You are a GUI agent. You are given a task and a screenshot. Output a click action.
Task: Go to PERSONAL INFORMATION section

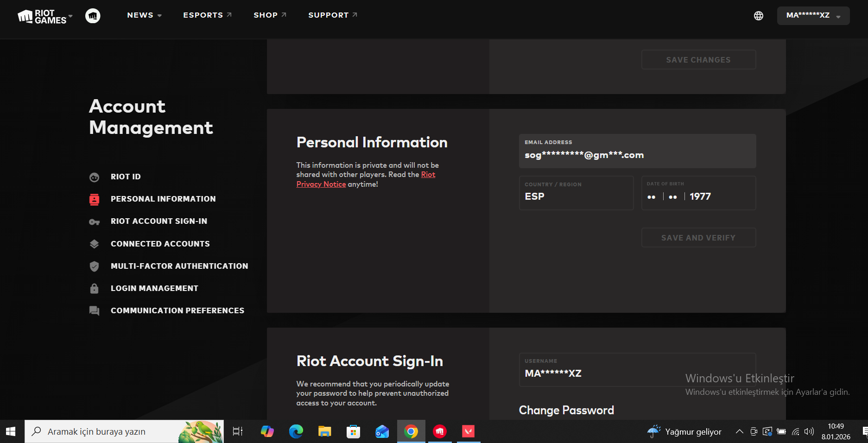tap(163, 199)
